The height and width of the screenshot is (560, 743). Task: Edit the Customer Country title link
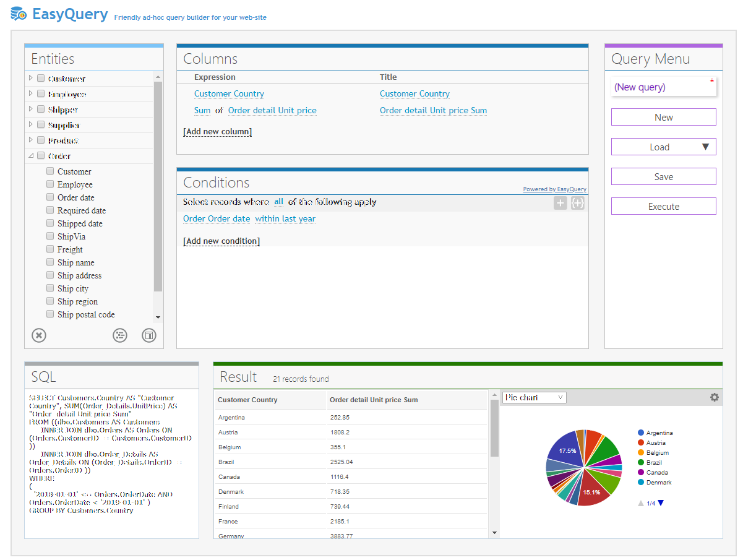[x=414, y=94]
